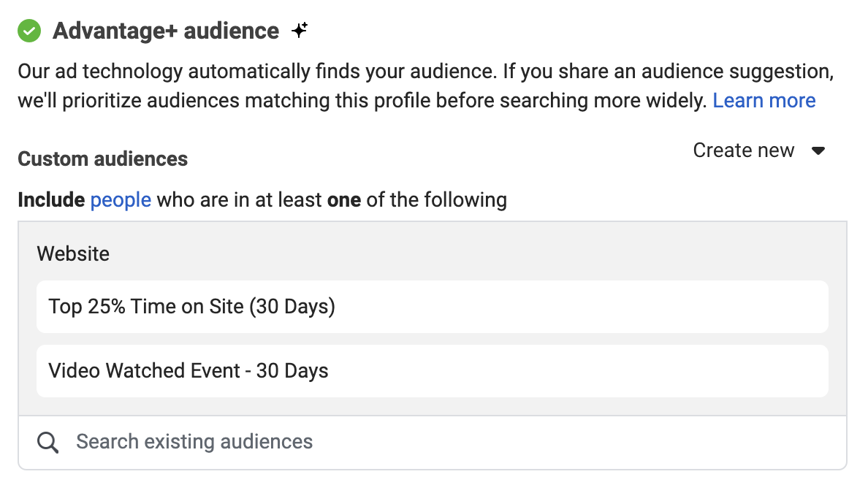Click the Custom audiences section label
The width and height of the screenshot is (868, 485).
click(102, 159)
